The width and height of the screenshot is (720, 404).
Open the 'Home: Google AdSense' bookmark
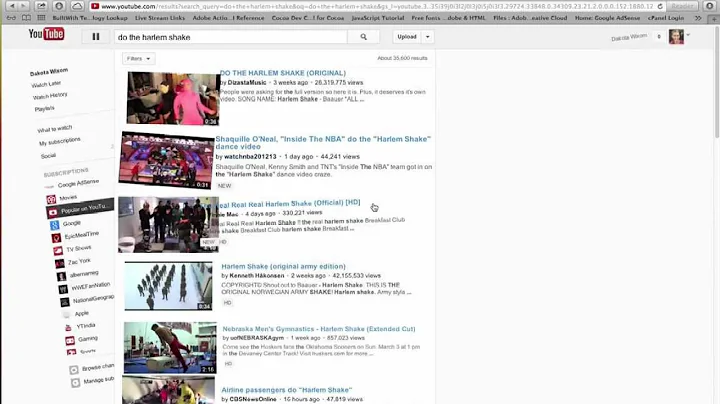(607, 18)
